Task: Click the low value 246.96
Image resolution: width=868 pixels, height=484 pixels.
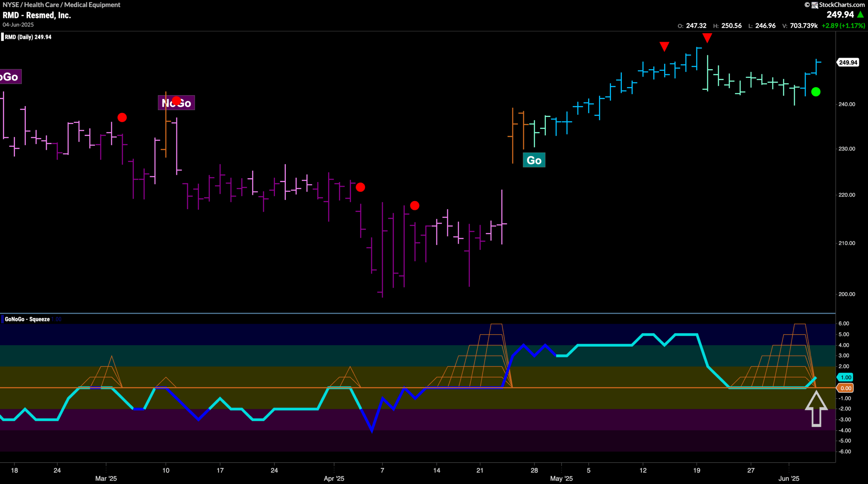Action: click(765, 26)
